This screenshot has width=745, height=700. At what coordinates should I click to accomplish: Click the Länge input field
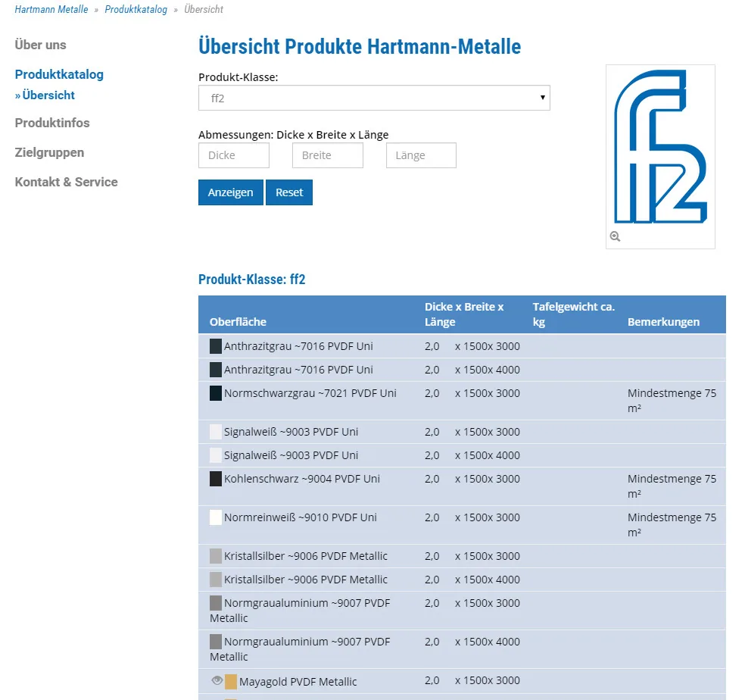pyautogui.click(x=421, y=155)
